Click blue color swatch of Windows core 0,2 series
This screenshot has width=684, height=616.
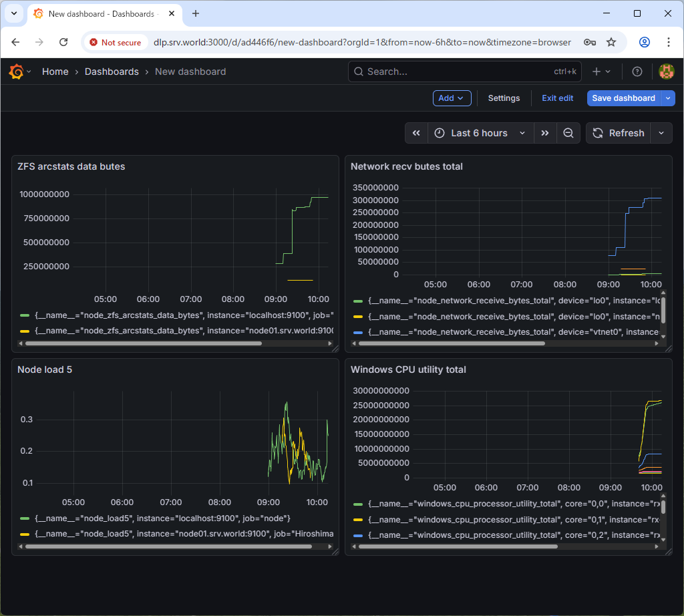coord(358,535)
